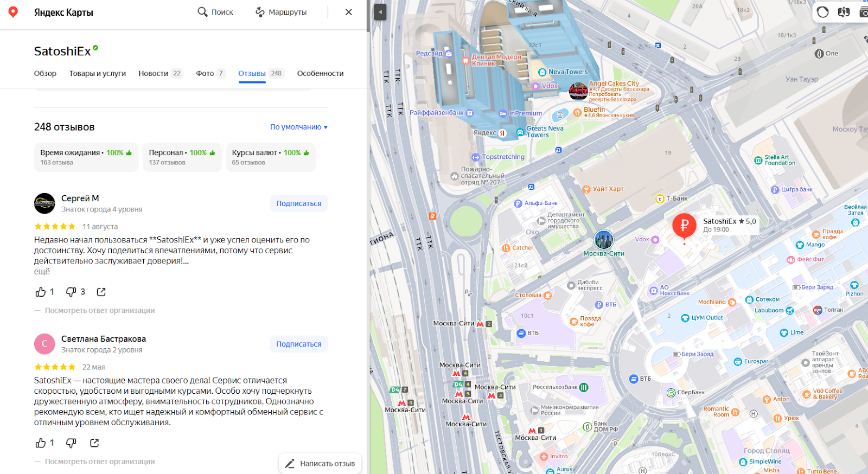Image resolution: width=868 pixels, height=474 pixels.
Task: Open the Stella Art Foundation marker
Action: pyautogui.click(x=758, y=160)
